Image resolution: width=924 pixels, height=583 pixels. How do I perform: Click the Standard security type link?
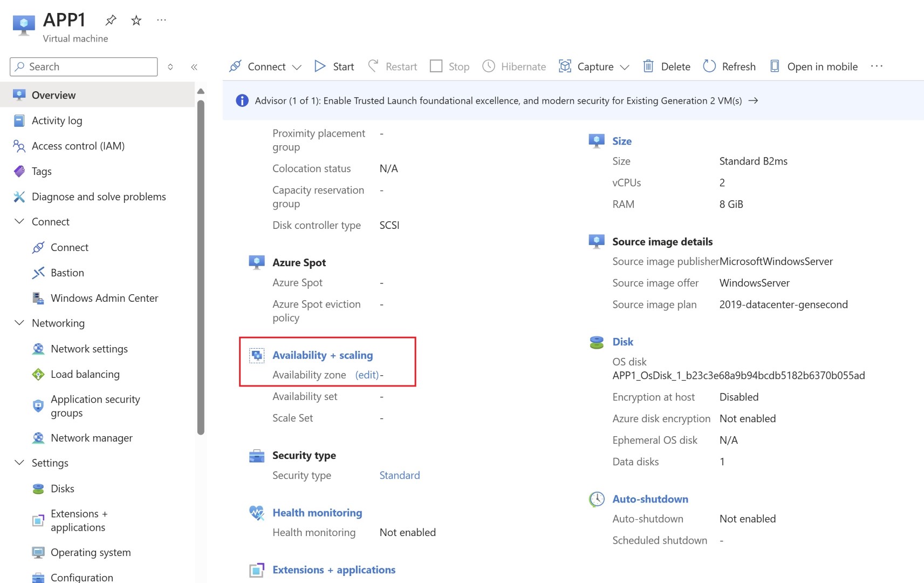[399, 475]
